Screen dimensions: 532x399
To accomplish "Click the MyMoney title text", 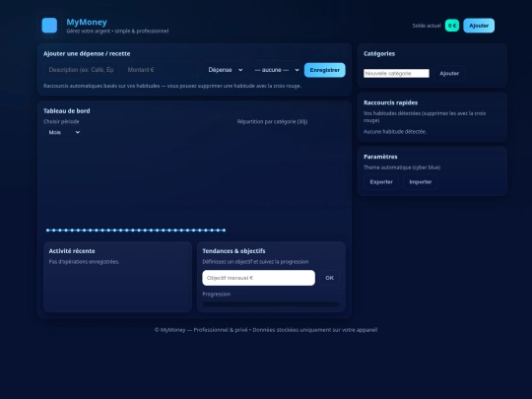I will (87, 22).
